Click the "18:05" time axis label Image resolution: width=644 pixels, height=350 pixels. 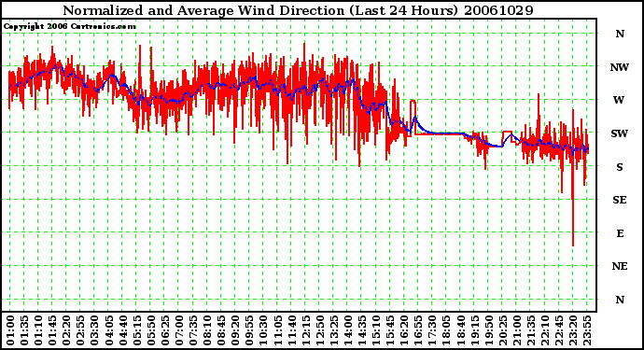tap(447, 330)
